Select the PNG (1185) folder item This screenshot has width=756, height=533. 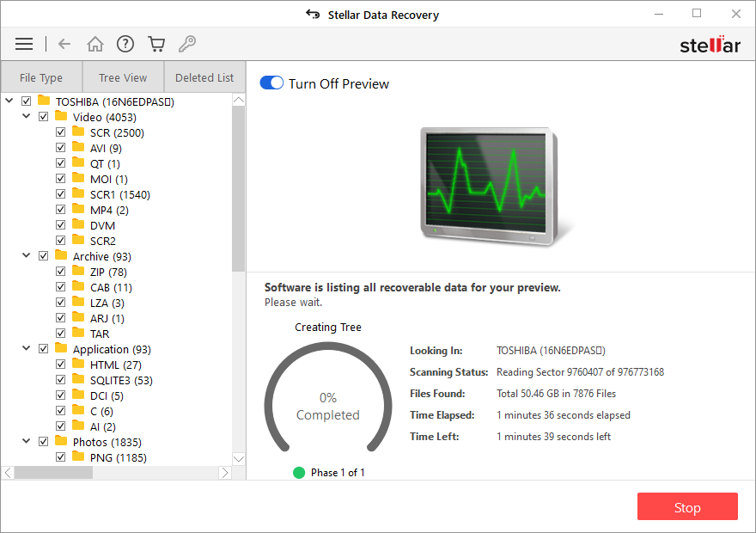pyautogui.click(x=118, y=457)
